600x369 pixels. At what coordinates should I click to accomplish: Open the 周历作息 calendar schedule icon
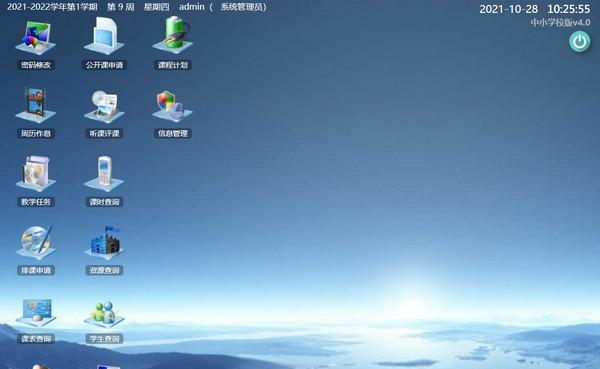coord(36,106)
